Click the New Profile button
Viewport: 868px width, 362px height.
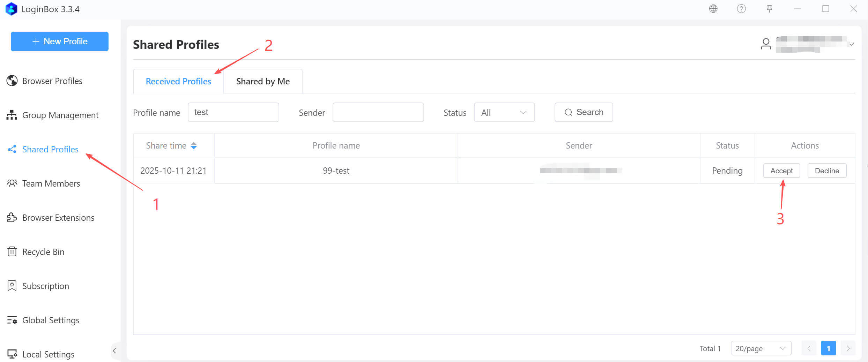pos(60,42)
